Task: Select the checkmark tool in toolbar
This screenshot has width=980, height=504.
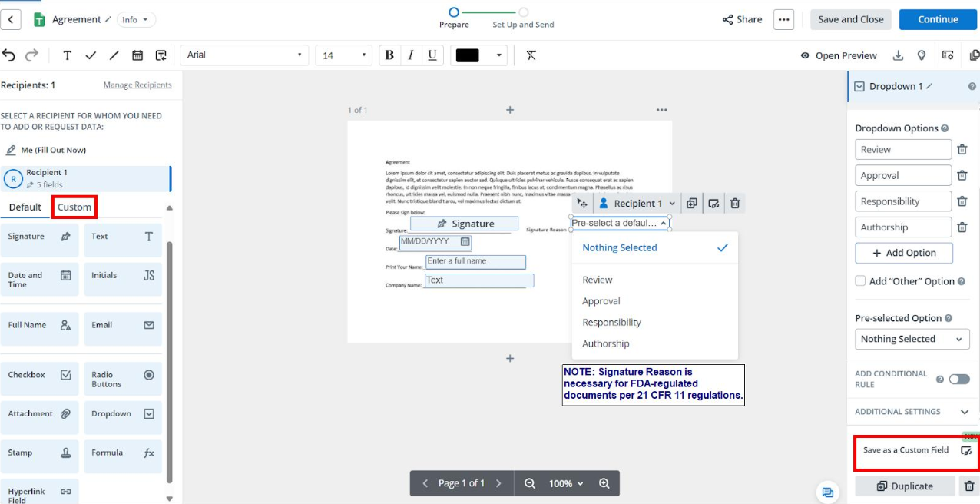Action: [x=91, y=55]
